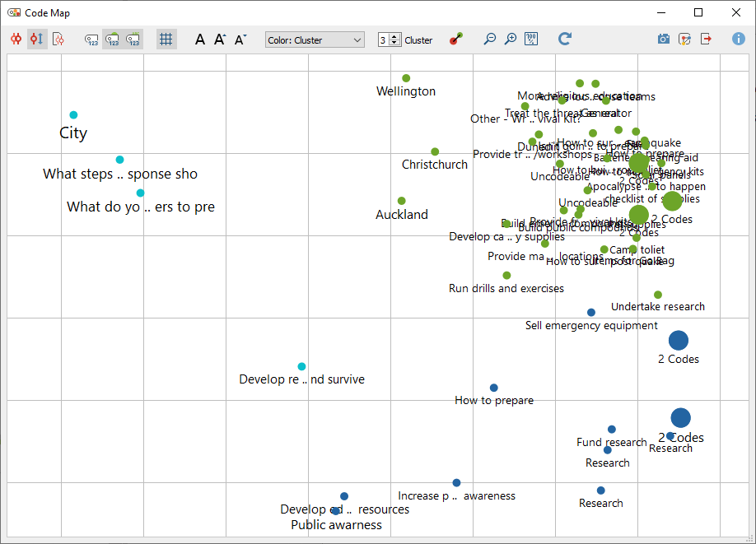Select the Wellington code label
This screenshot has width=756, height=544.
click(406, 91)
